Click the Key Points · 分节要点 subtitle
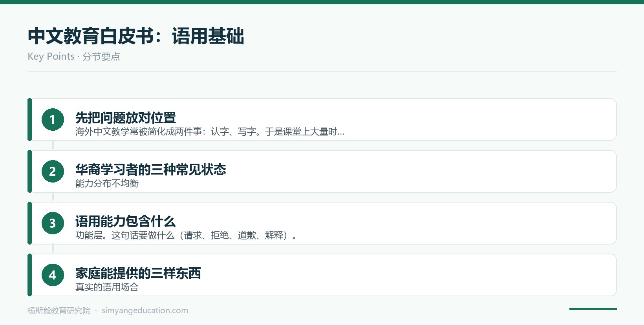Image resolution: width=644 pixels, height=325 pixels. coord(74,57)
